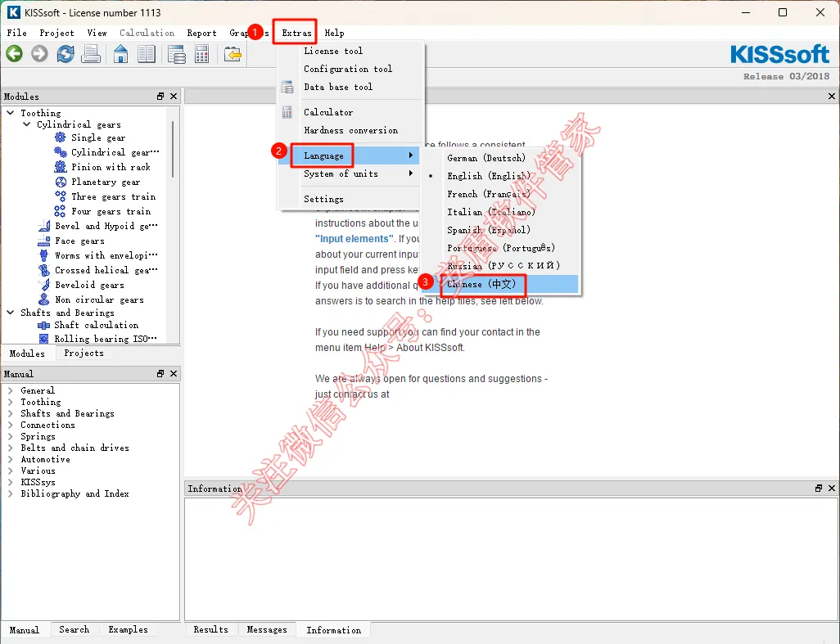Click the Beveloid gears module icon
Viewport: 840px width, 644px height.
click(44, 285)
